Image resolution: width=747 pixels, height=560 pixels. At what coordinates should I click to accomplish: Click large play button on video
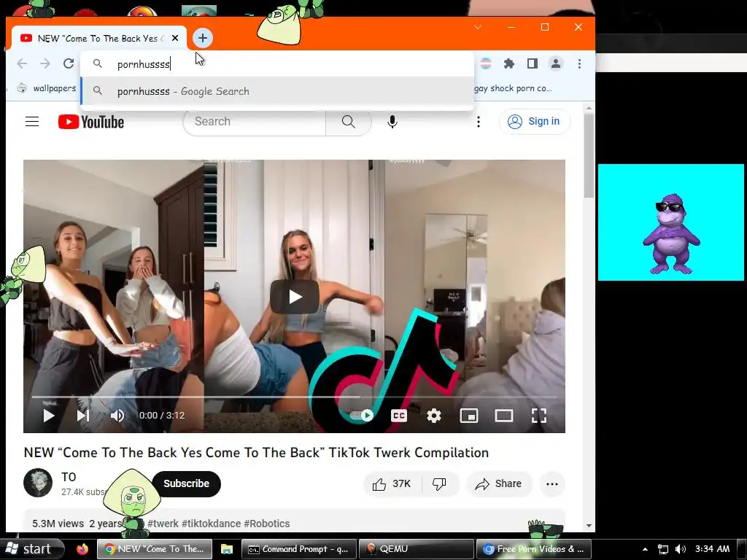295,297
